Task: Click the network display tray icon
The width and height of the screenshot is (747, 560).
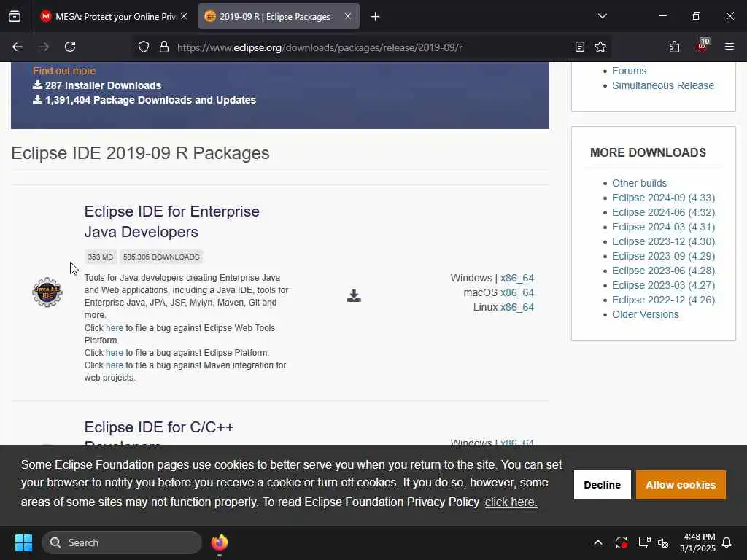Action: (645, 542)
